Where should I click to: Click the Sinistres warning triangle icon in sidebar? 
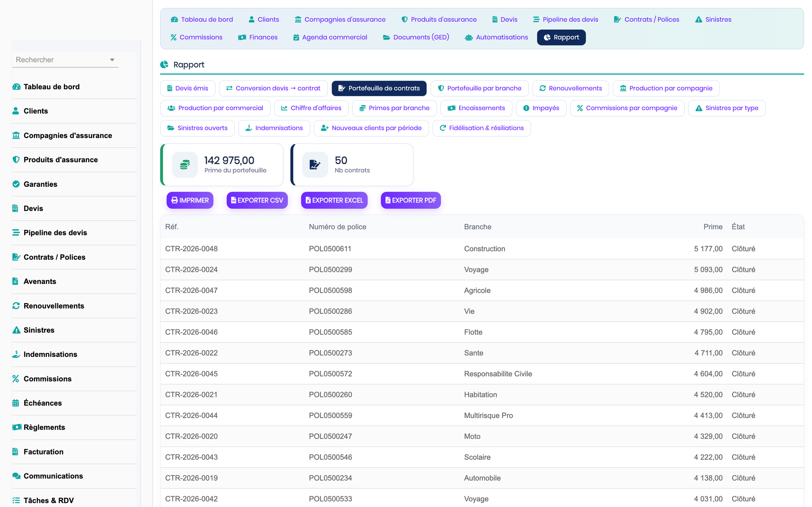16,330
